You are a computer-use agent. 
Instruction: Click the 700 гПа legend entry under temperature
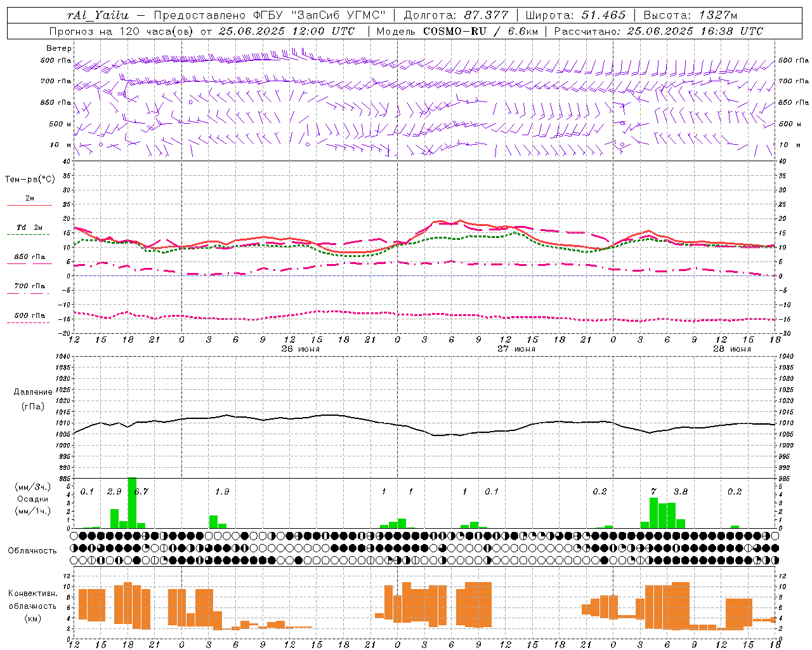tap(29, 286)
